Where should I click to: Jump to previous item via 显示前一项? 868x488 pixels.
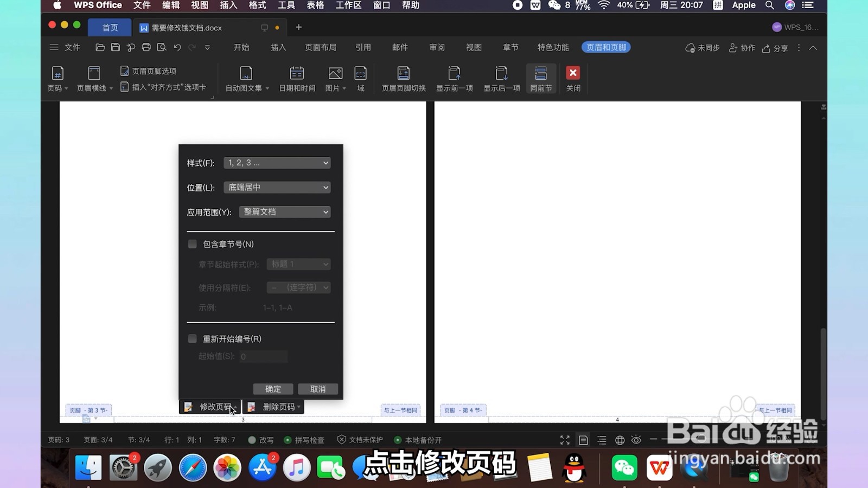[454, 79]
